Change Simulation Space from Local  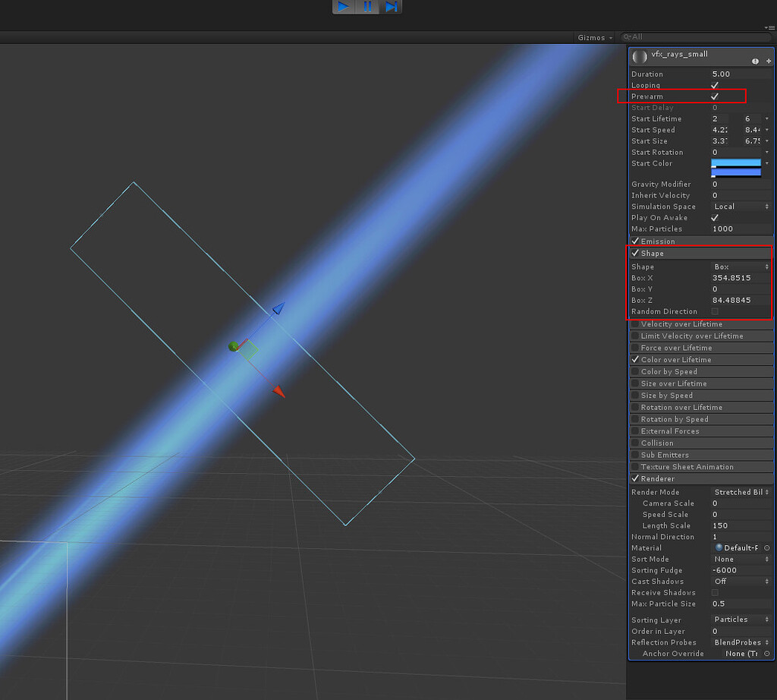740,207
